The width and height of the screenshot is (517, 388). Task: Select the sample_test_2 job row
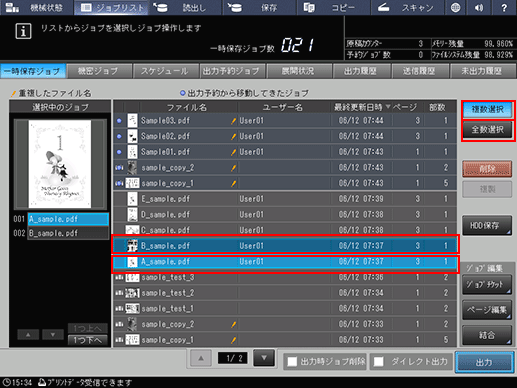[285, 293]
